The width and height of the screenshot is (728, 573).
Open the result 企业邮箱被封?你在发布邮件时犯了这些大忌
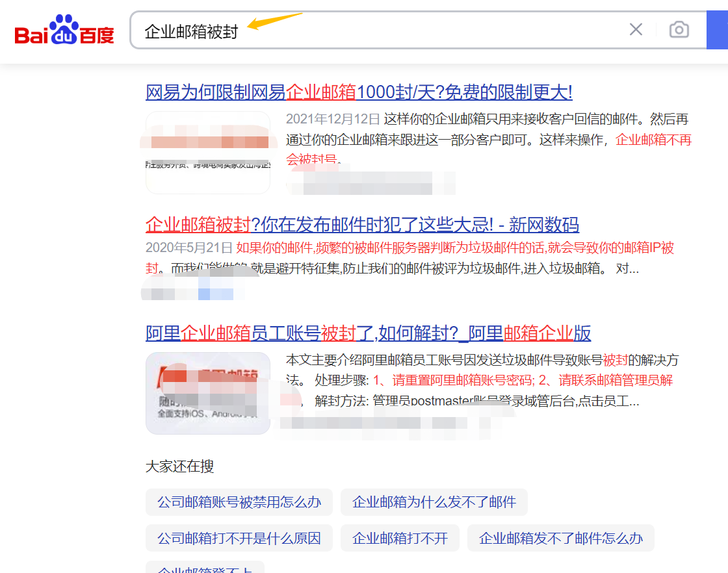(362, 225)
